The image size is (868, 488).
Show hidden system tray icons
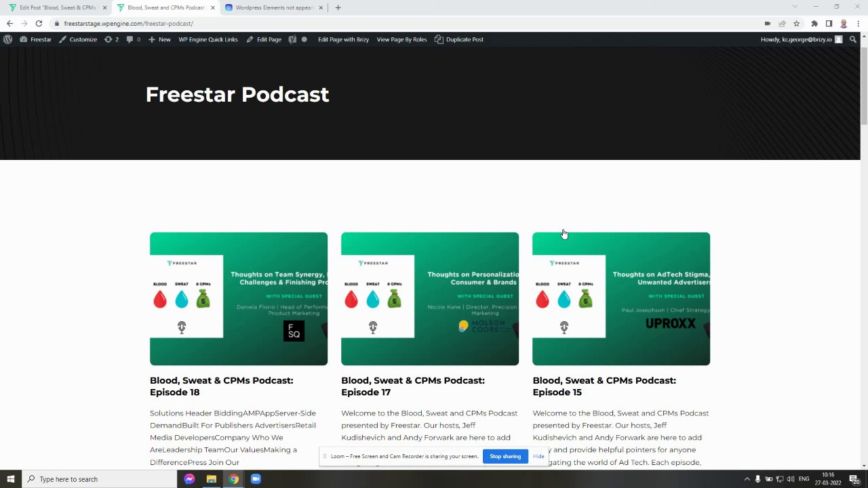tap(747, 479)
